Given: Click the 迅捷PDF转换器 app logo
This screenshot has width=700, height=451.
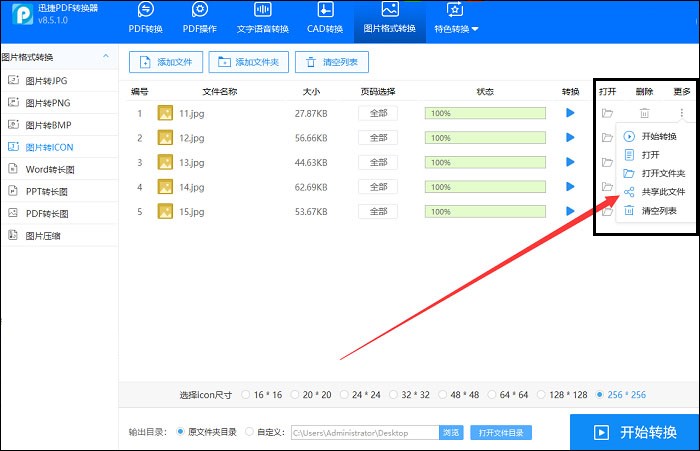Looking at the screenshot, I should click(23, 14).
